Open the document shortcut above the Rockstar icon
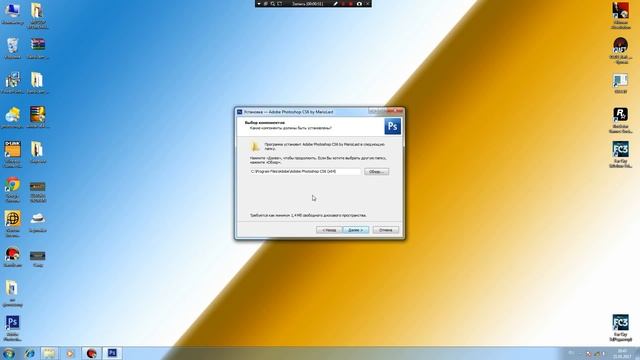 [x=620, y=83]
